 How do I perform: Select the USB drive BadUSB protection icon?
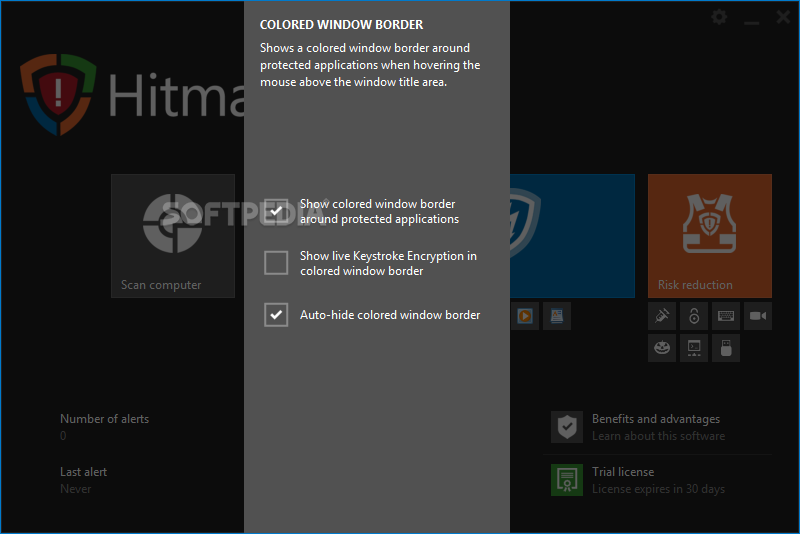(726, 348)
